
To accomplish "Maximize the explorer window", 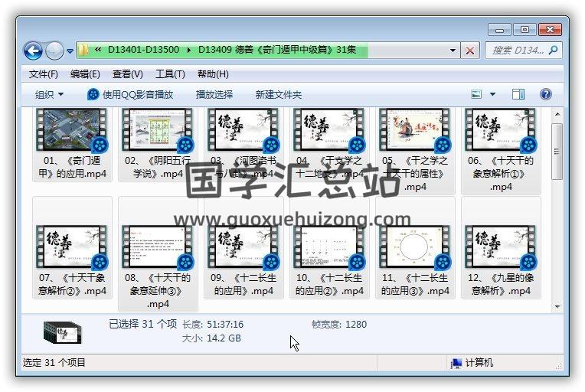I will click(525, 30).
